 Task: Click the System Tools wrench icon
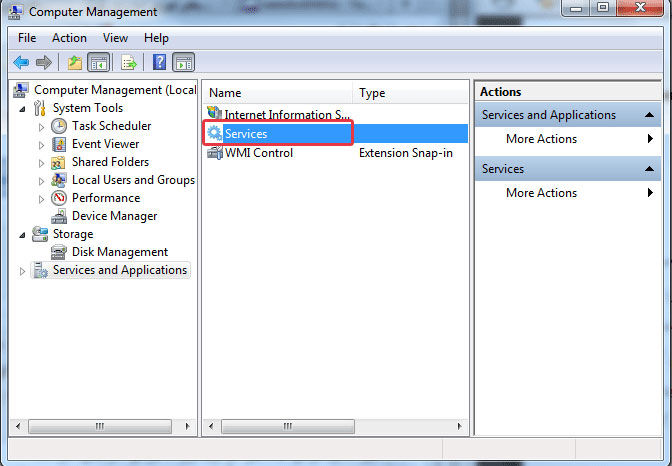tap(40, 108)
